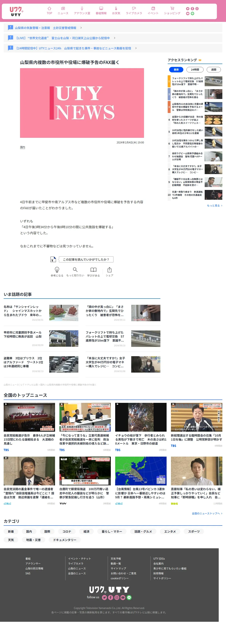
Task: Open the サンシャインレッド grape article thumbnail
Action: (64, 313)
